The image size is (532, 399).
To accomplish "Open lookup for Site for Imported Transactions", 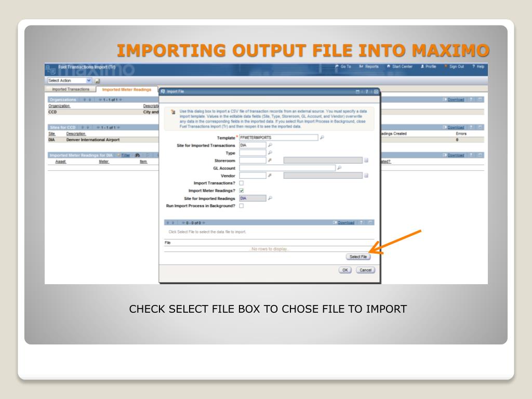I will tap(270, 145).
